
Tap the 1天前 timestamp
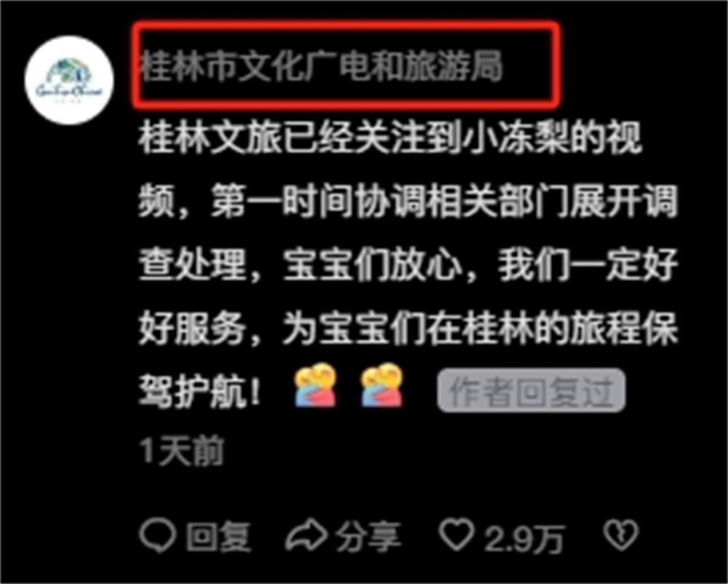(x=182, y=450)
